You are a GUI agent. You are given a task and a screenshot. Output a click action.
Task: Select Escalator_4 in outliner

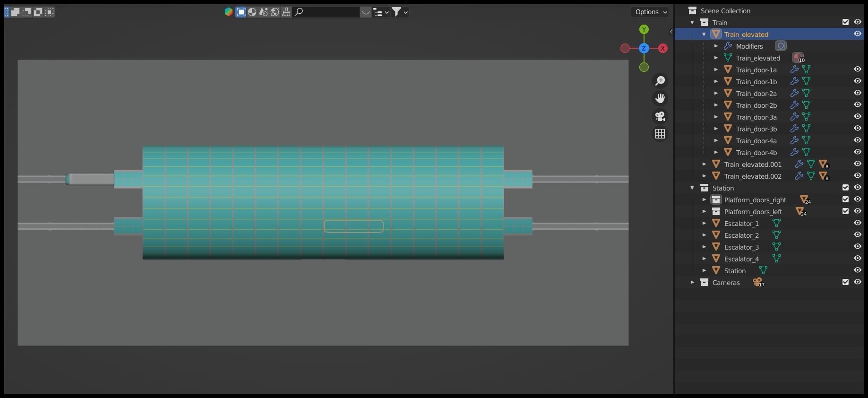[x=741, y=259]
